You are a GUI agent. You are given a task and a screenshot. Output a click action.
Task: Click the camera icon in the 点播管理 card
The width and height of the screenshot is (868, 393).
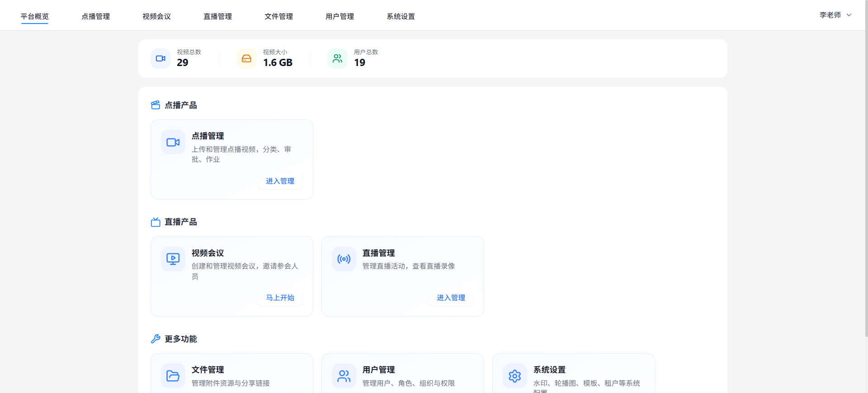(173, 142)
